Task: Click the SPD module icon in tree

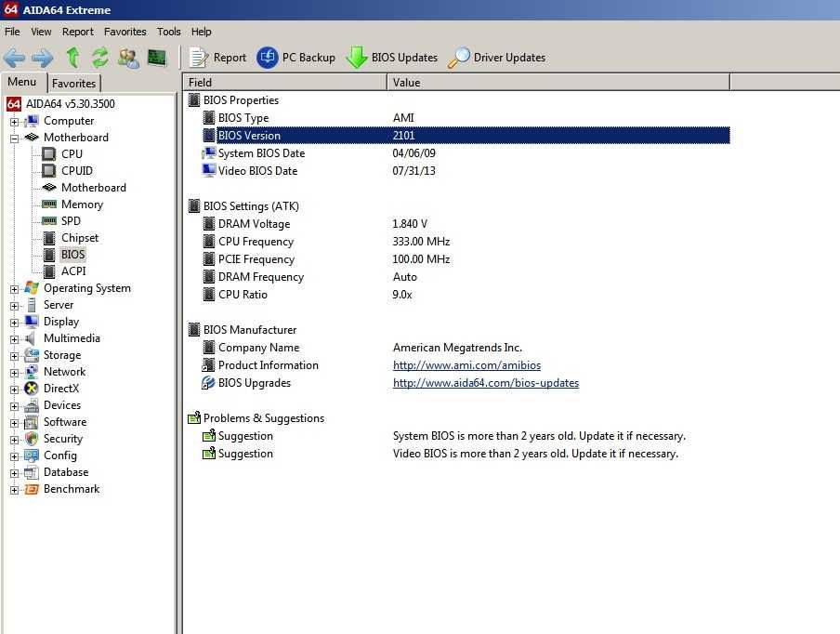Action: [x=48, y=221]
